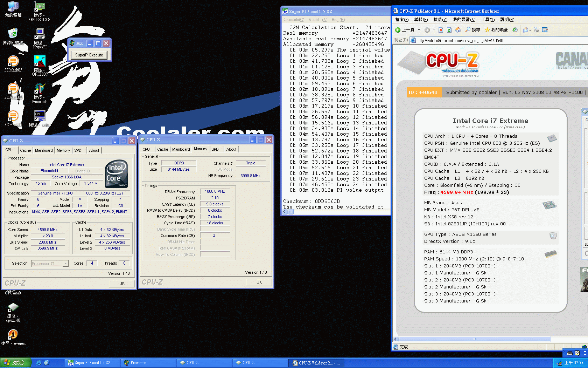Viewport: 588px width, 368px height.
Task: Click the SuperPi Execute button
Action: (x=89, y=55)
